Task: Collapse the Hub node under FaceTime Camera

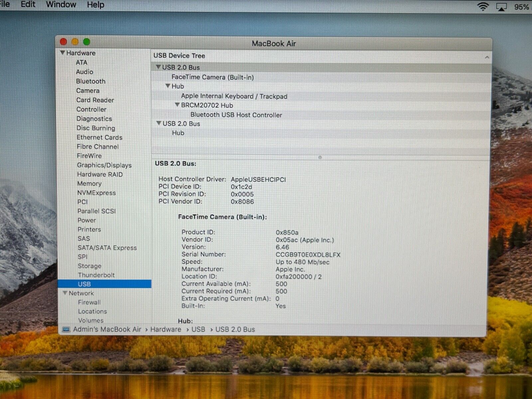Action: (x=168, y=86)
